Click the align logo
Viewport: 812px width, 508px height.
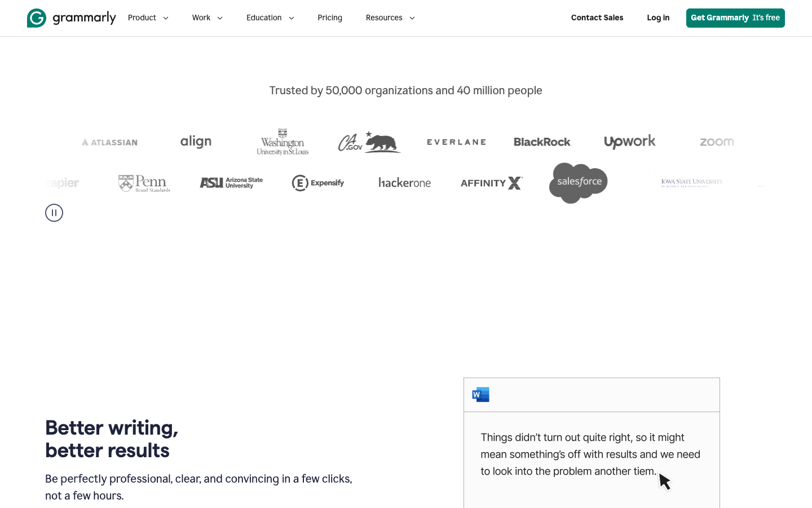(196, 141)
